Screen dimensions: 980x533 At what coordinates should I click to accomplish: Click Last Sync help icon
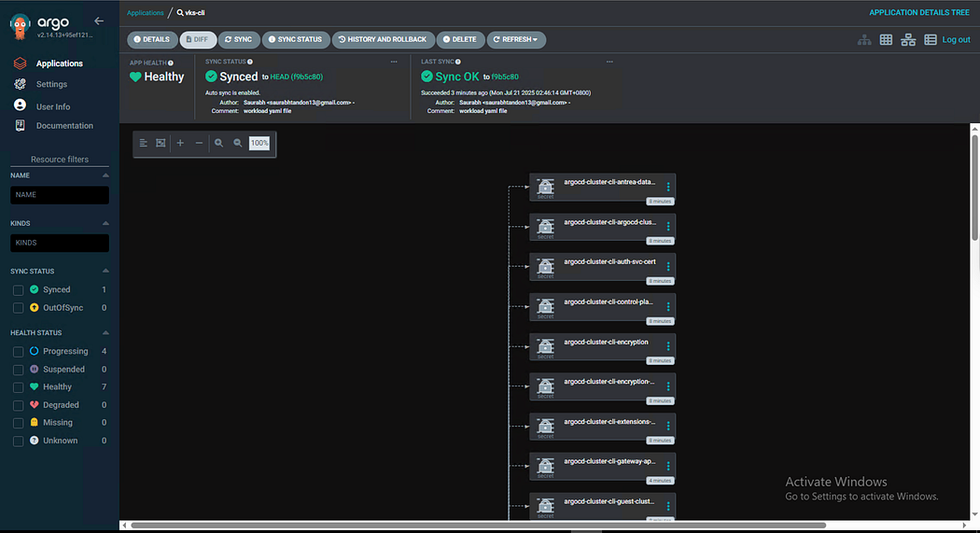(458, 62)
